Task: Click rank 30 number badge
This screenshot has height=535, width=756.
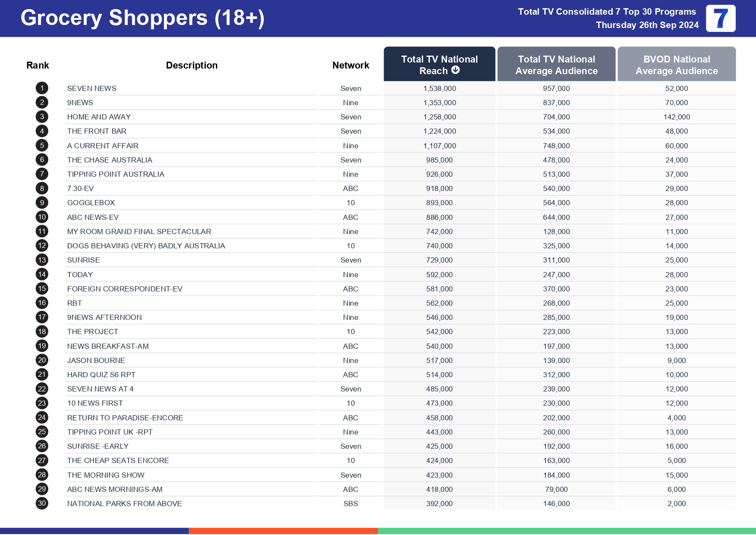Action: click(42, 504)
